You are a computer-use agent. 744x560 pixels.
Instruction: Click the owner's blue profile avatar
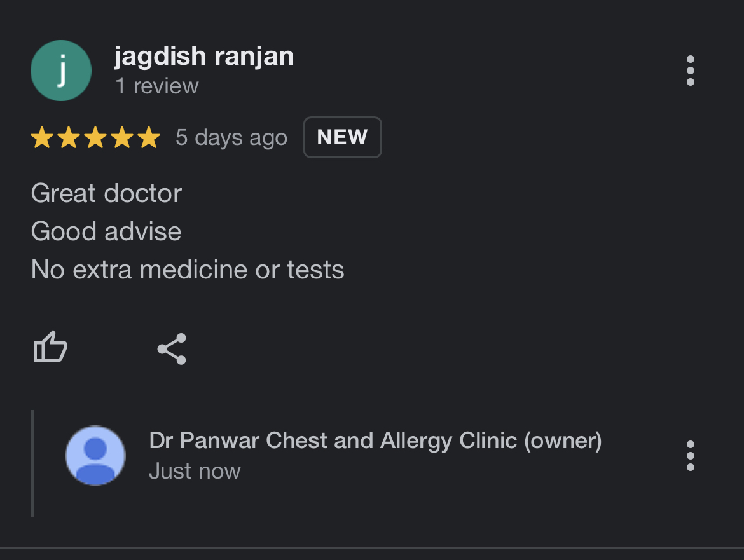point(95,456)
